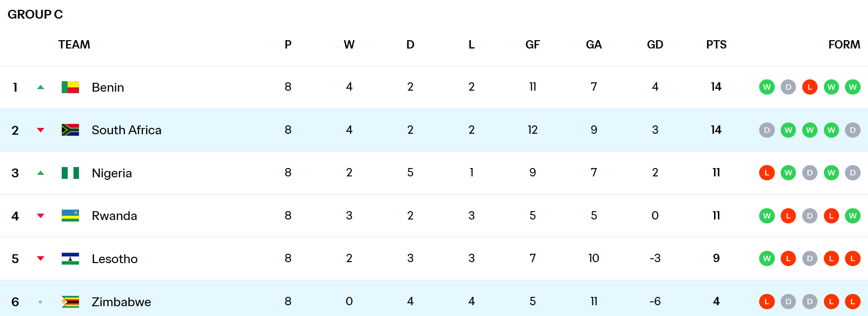Image resolution: width=868 pixels, height=316 pixels.
Task: Click the PTS column header
Action: coord(716,45)
